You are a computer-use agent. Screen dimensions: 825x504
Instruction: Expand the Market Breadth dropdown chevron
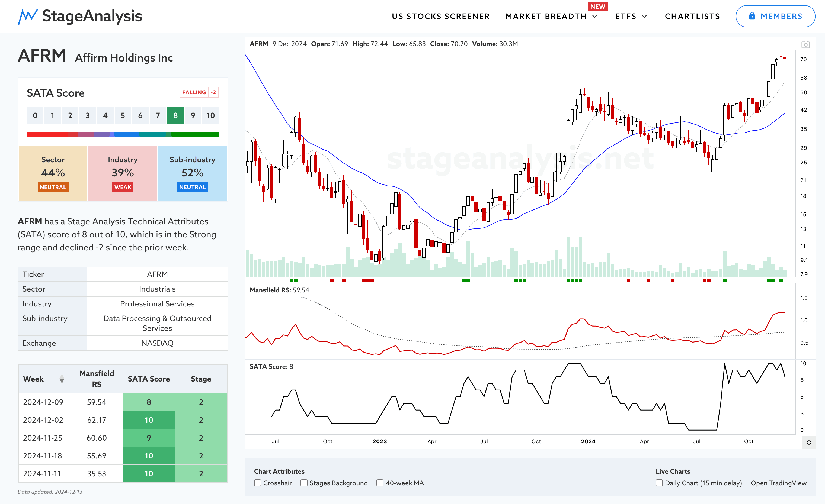point(595,16)
